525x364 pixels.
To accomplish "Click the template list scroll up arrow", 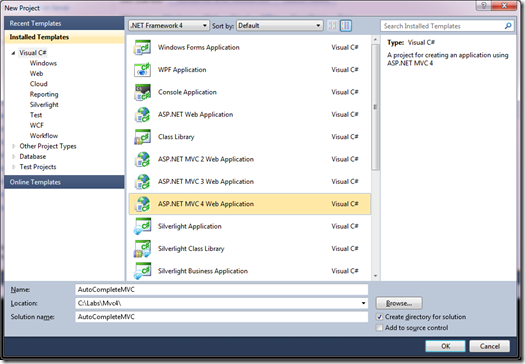I will (x=375, y=40).
